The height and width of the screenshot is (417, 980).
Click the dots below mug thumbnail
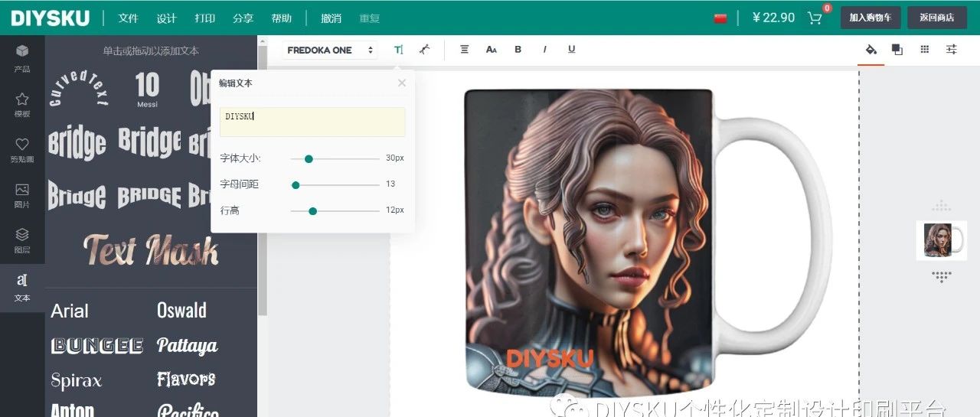pyautogui.click(x=942, y=276)
